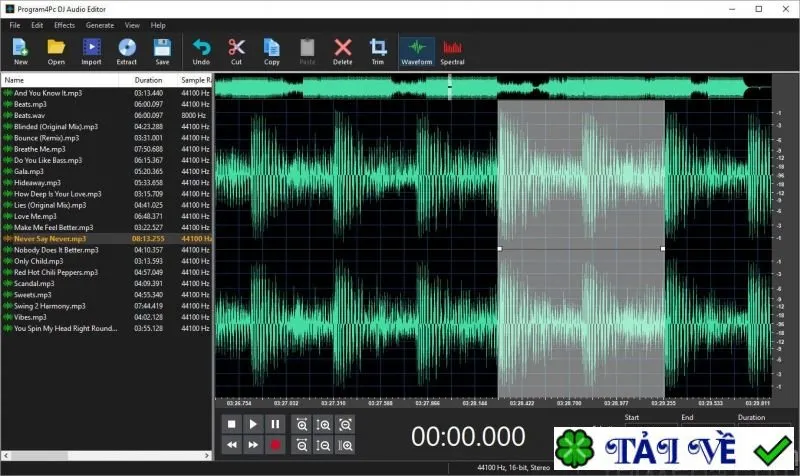Open the Help menu
Screen dimensions: 800x476
[x=158, y=25]
